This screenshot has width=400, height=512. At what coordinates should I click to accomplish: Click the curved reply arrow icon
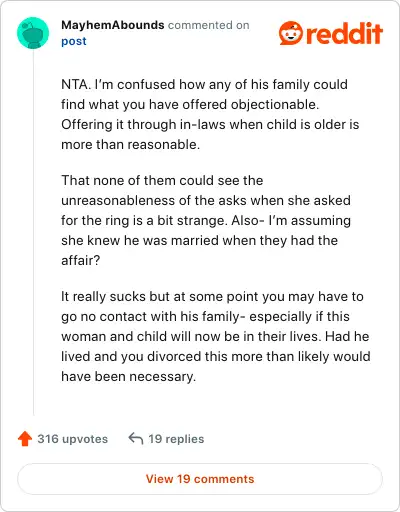[x=136, y=439]
